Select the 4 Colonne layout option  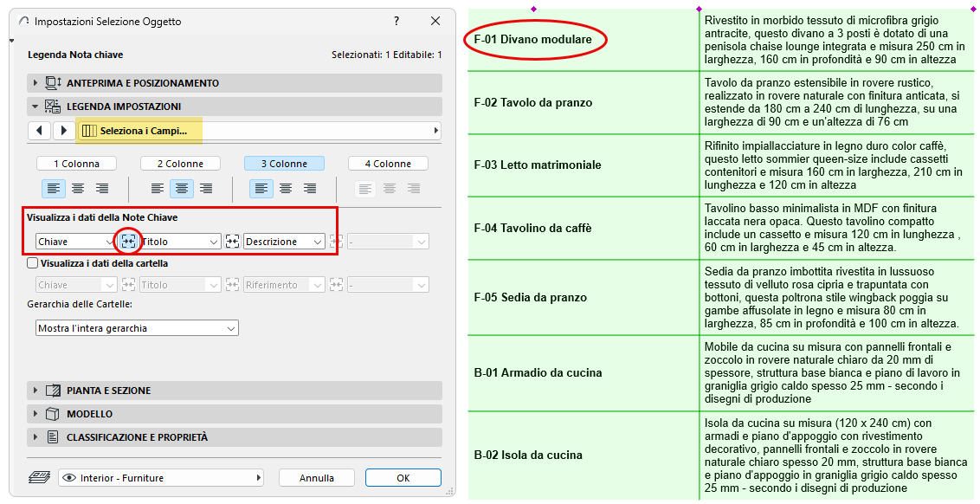click(x=388, y=163)
